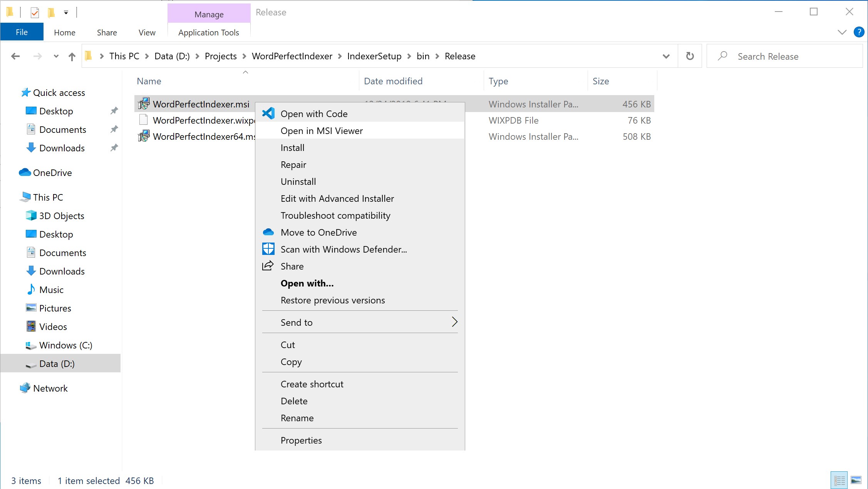This screenshot has width=868, height=489.
Task: Click the Visual Studio Code icon in context menu
Action: click(268, 114)
